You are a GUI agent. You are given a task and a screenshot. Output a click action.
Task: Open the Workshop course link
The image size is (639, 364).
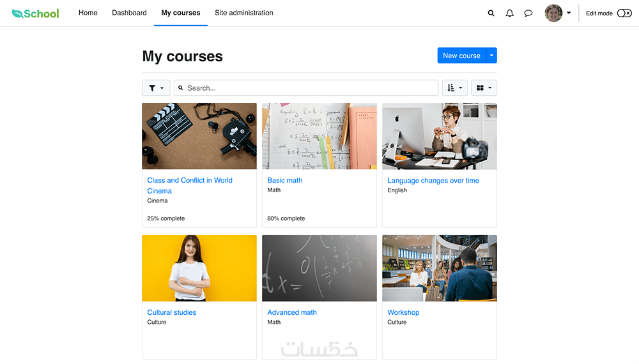click(x=403, y=312)
